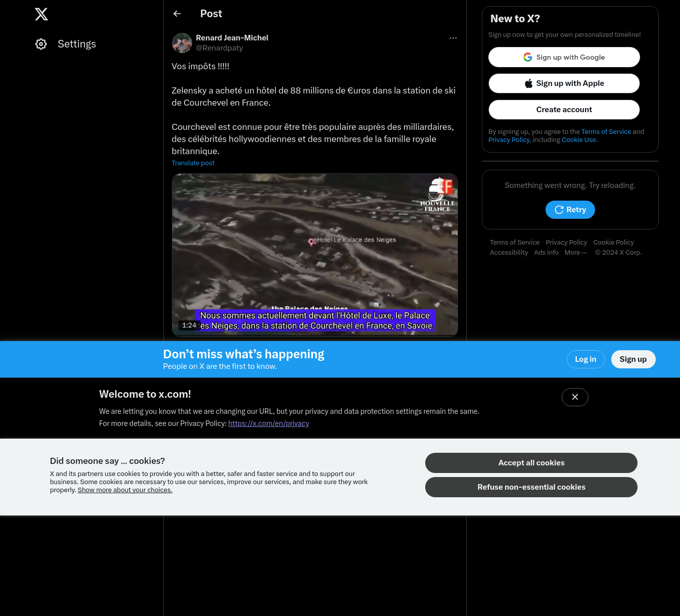Viewport: 680px width, 616px height.
Task: Open the footer Accessibility link
Action: 509,253
